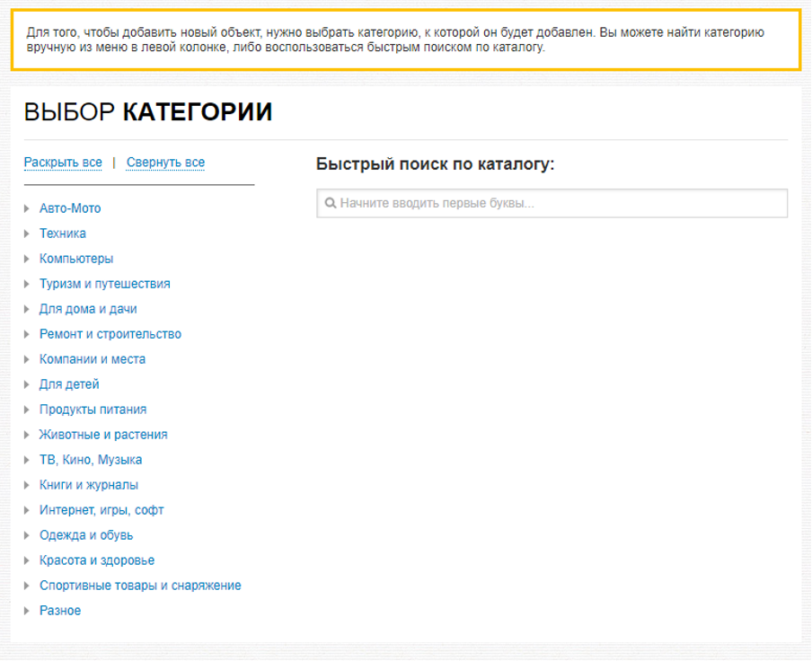Expand the Компьютеры category arrow
Screen dimensions: 812x661
point(28,259)
